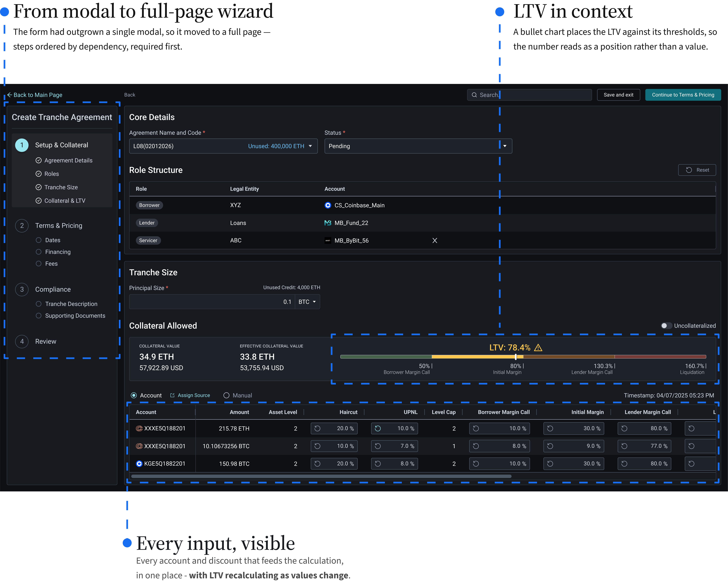Viewport: 728px width, 583px height.
Task: Click the LTV bullet chart marker
Action: tap(516, 357)
